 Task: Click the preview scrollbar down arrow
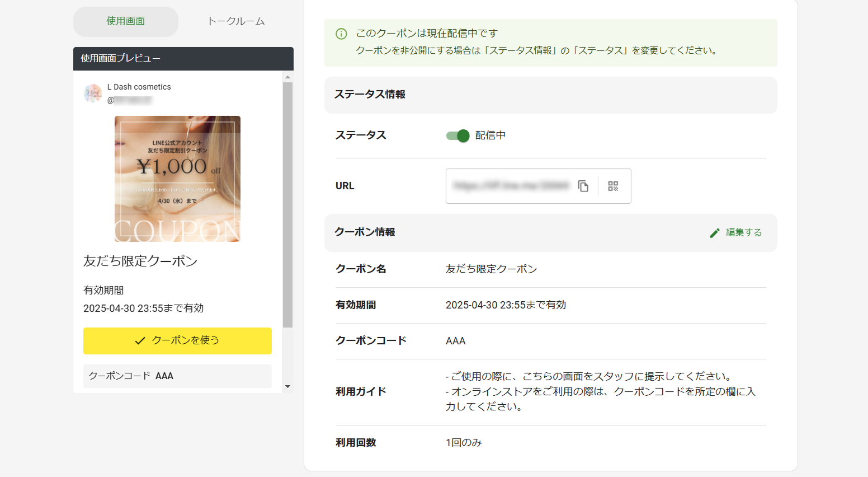[x=287, y=386]
